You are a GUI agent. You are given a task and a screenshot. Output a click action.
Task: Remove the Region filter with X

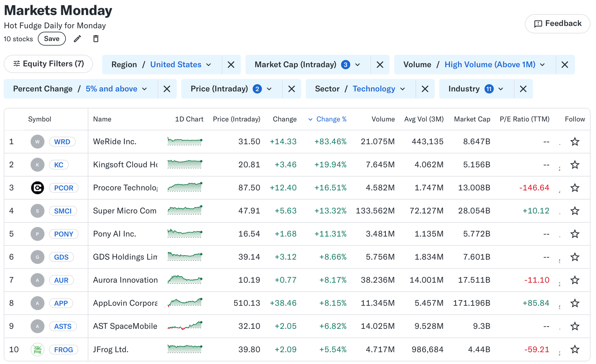[231, 65]
